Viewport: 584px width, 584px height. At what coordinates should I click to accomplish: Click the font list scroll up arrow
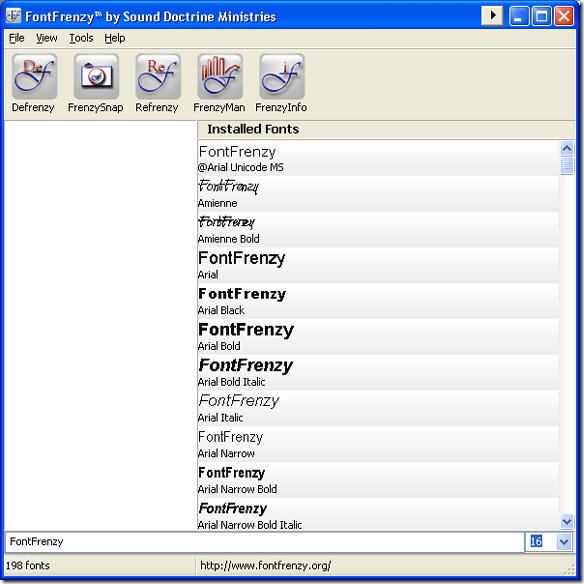(x=566, y=149)
